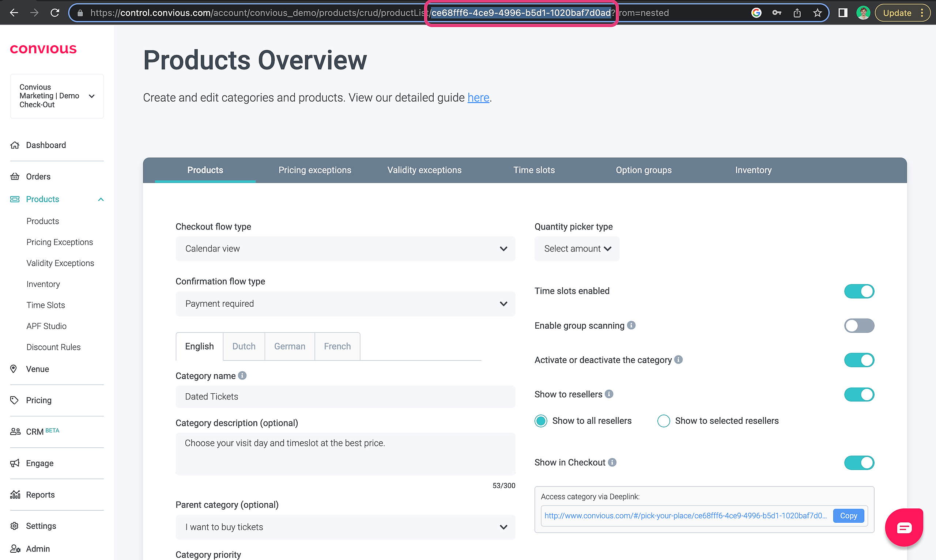Viewport: 936px width, 560px height.
Task: Click the Engage megaphone icon
Action: (x=15, y=463)
